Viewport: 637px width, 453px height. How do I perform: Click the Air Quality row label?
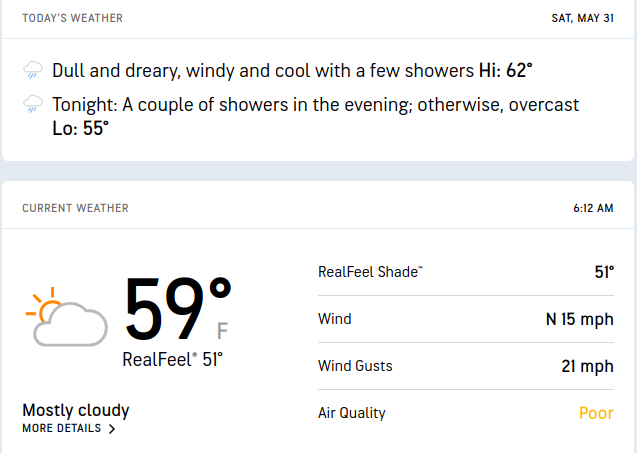351,413
